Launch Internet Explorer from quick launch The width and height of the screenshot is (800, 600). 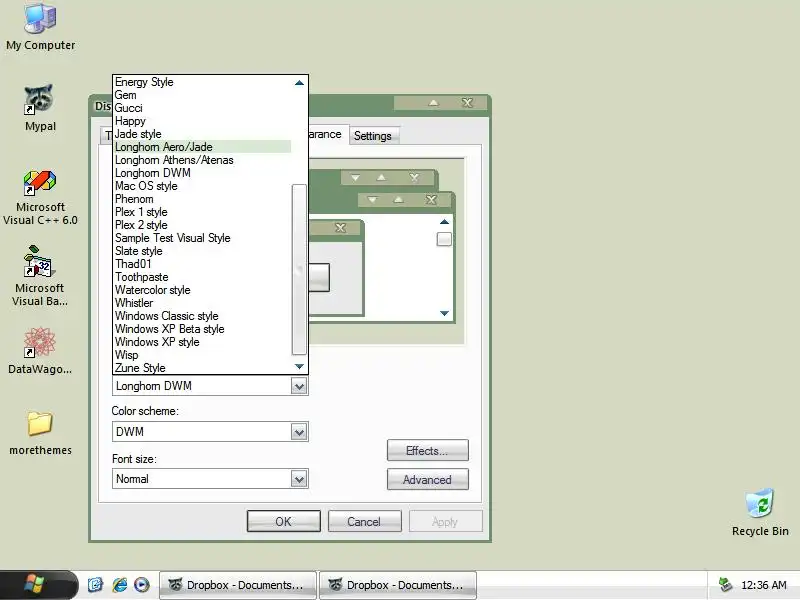[x=119, y=585]
